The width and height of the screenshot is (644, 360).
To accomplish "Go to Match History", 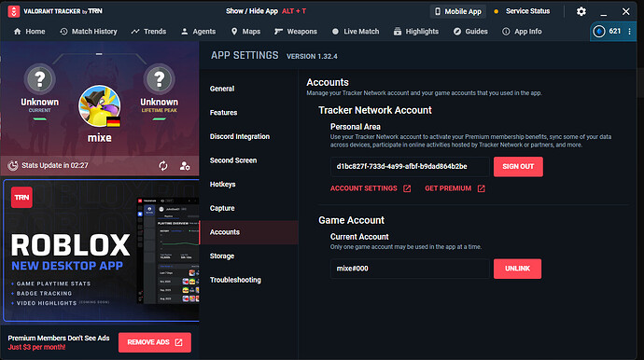I will click(x=89, y=31).
